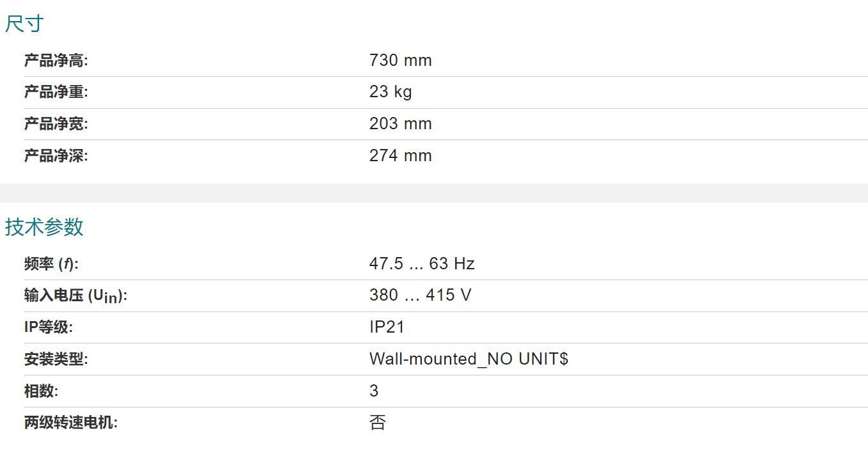Select the 频率 (f) label
Viewport: 868px width, 449px height.
pos(51,264)
